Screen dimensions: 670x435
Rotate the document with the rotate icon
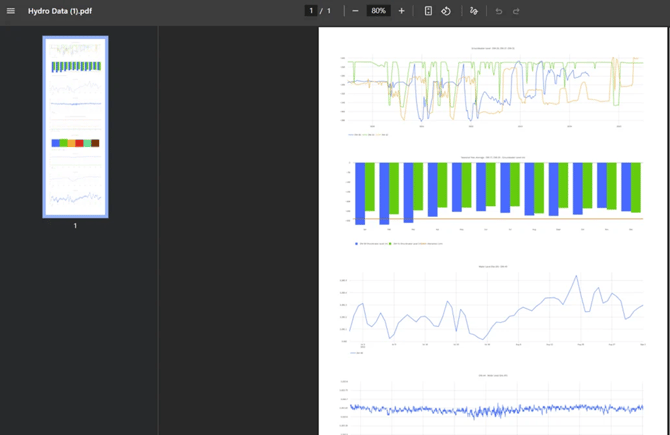point(446,11)
